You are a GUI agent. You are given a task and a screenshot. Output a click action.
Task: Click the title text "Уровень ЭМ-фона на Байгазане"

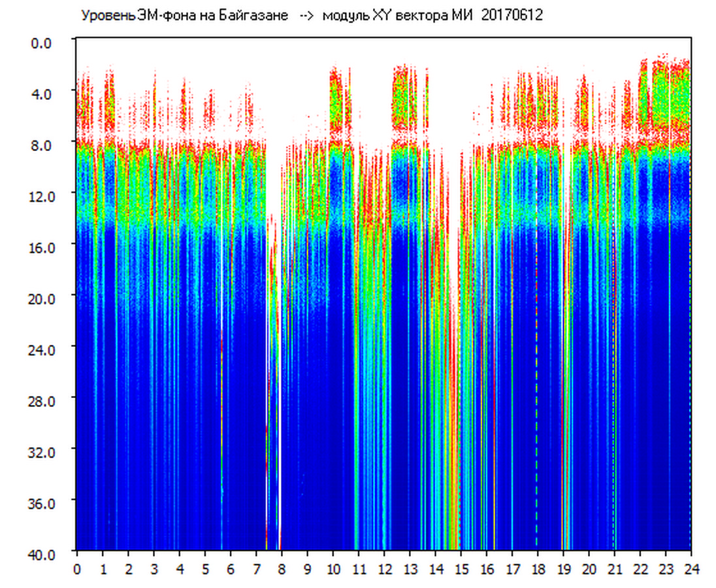coord(184,15)
